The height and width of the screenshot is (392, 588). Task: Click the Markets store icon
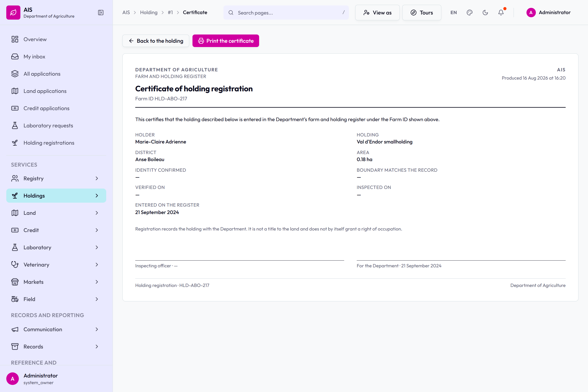click(15, 282)
